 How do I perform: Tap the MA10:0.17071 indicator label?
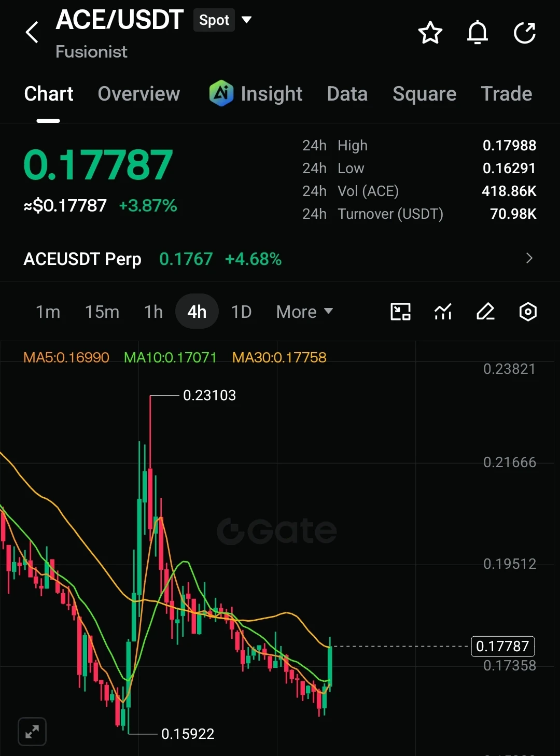pos(170,357)
